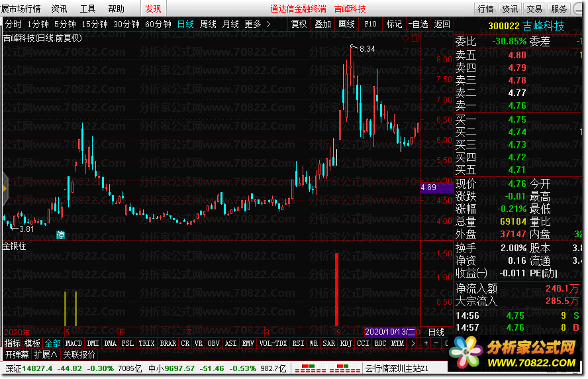Select the 15分钟 period
This screenshot has height=379, width=588.
coord(95,25)
